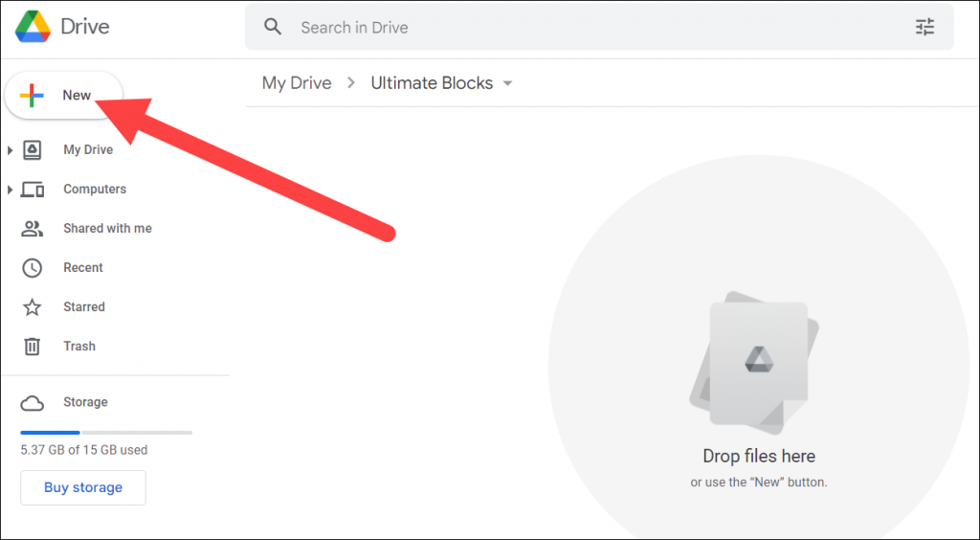The height and width of the screenshot is (540, 980).
Task: Click the Google Drive logo
Action: pyautogui.click(x=33, y=27)
